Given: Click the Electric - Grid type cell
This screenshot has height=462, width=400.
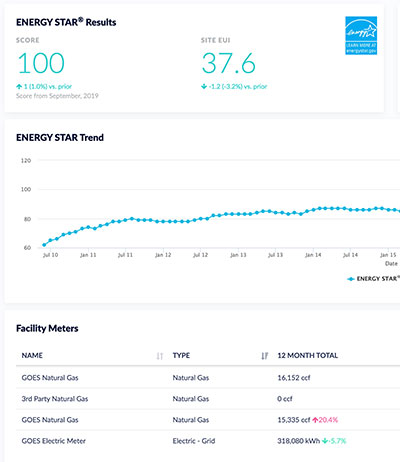Looking at the screenshot, I should coord(194,441).
